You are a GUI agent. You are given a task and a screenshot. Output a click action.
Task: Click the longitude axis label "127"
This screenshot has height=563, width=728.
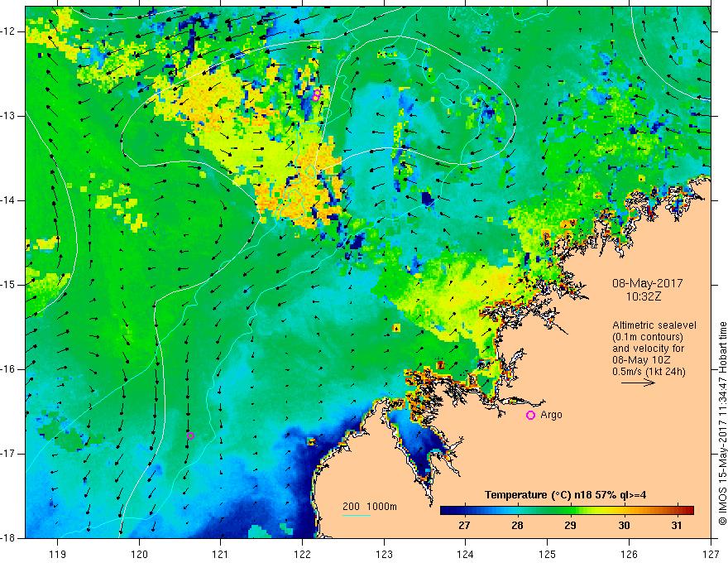[x=711, y=554]
